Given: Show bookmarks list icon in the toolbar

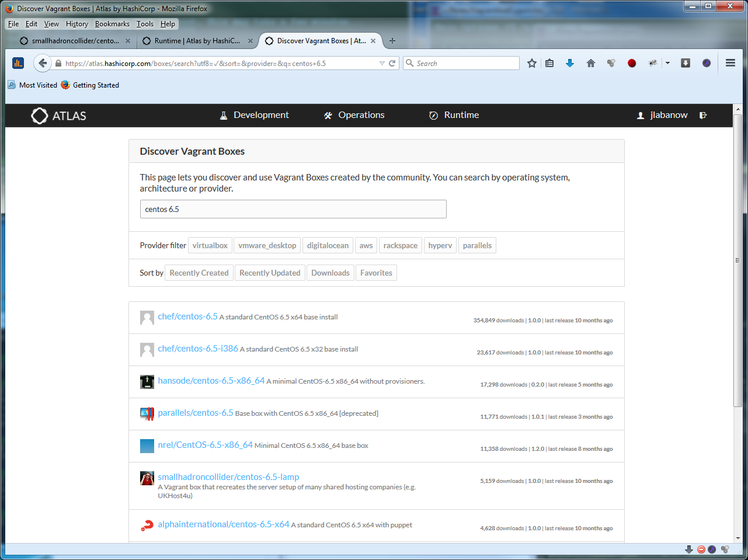Looking at the screenshot, I should click(x=549, y=63).
